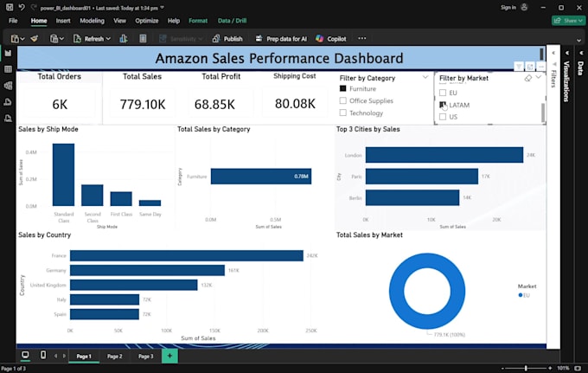
Task: Open the Format ribbon tab
Action: (x=198, y=21)
